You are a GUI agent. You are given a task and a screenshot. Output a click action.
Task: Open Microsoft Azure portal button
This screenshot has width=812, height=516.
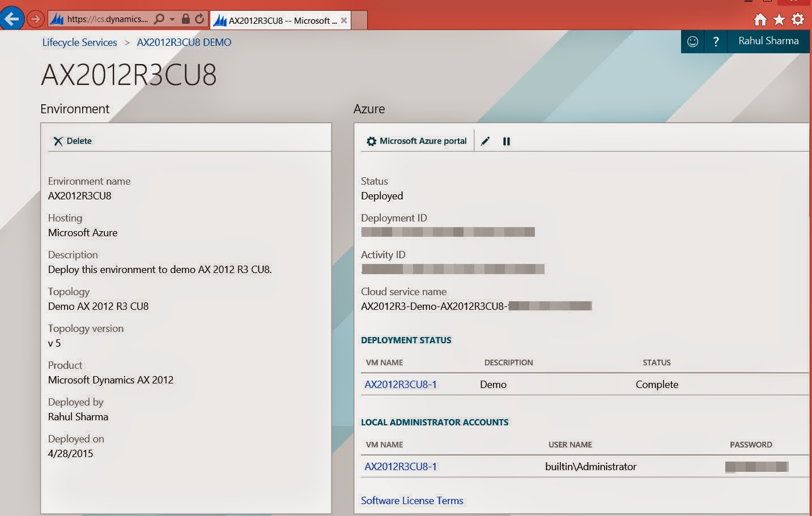(416, 141)
